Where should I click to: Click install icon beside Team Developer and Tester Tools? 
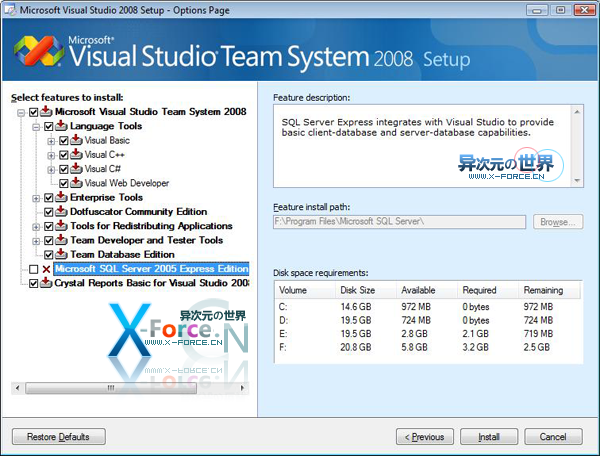tap(61, 240)
